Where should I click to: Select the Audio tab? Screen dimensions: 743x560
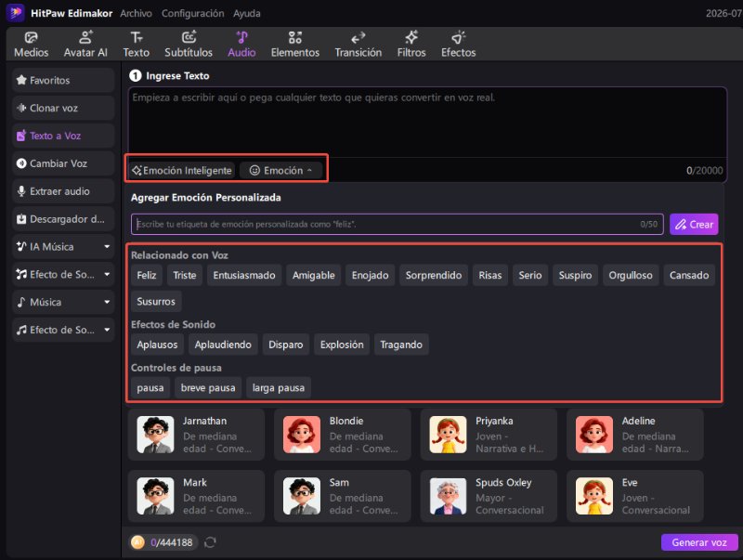(241, 44)
